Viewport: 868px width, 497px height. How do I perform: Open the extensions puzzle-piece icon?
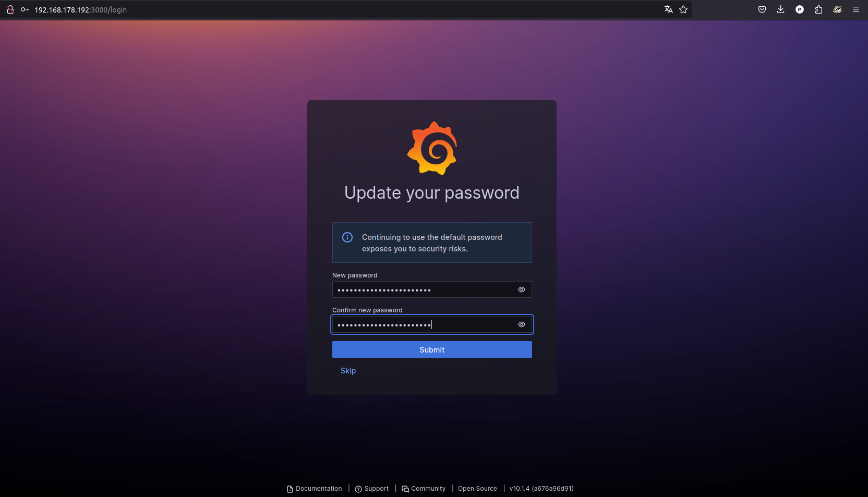click(818, 9)
